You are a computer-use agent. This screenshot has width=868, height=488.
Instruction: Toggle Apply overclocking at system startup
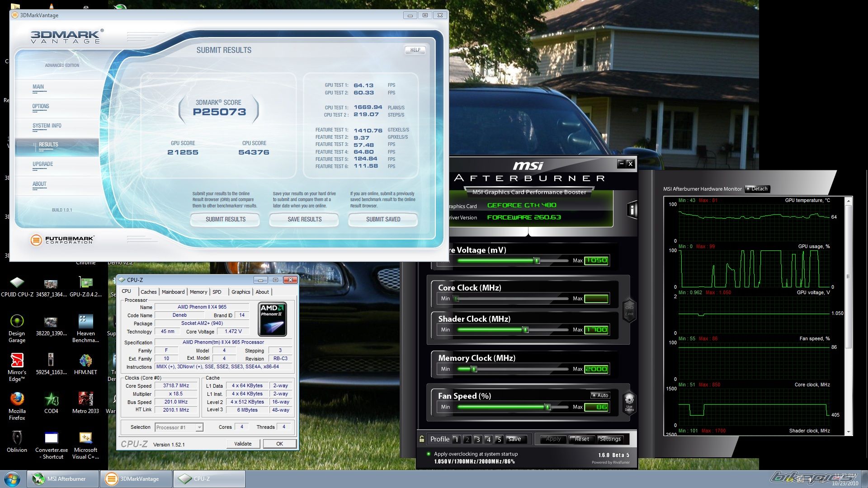tap(429, 454)
